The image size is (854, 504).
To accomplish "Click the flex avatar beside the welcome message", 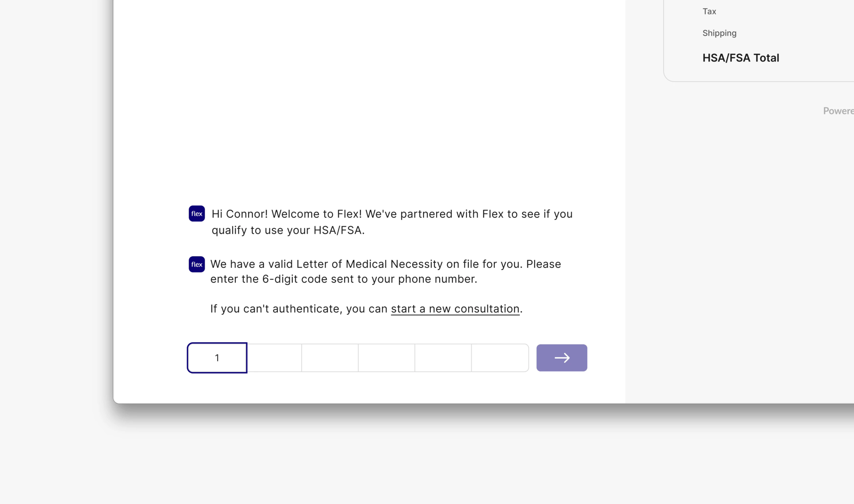I will pos(196,214).
